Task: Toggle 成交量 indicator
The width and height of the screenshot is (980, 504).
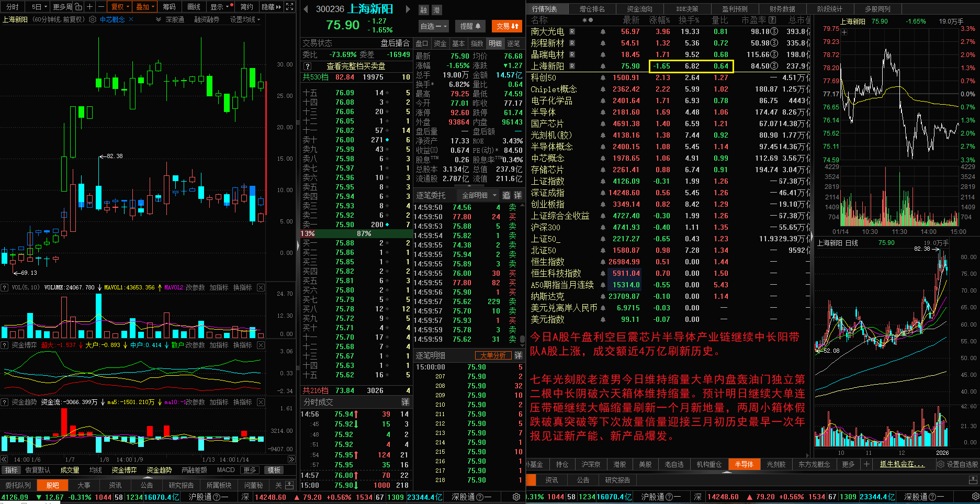Action: [x=70, y=470]
